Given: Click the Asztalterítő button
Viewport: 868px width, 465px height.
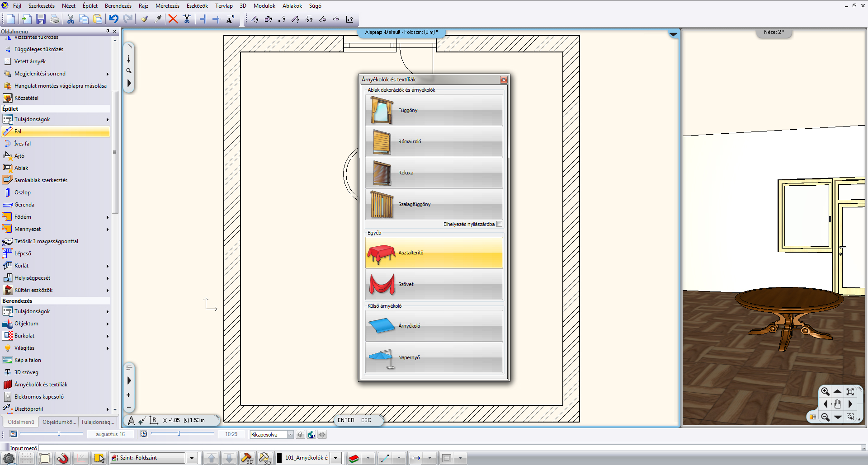Looking at the screenshot, I should [434, 253].
